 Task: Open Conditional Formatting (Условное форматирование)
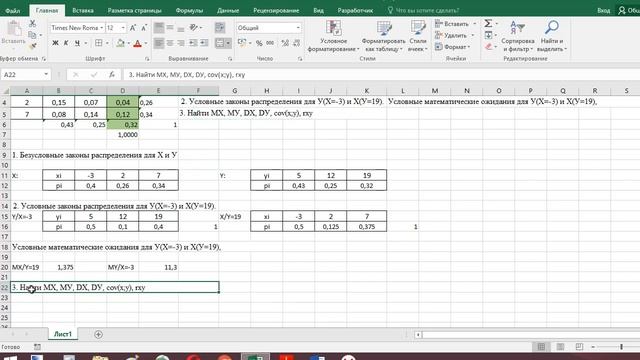333,36
